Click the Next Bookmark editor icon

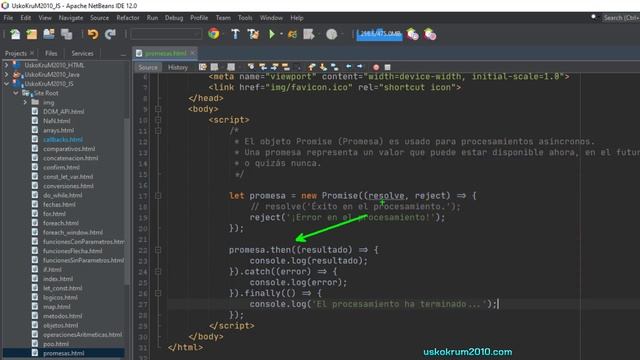[x=323, y=67]
